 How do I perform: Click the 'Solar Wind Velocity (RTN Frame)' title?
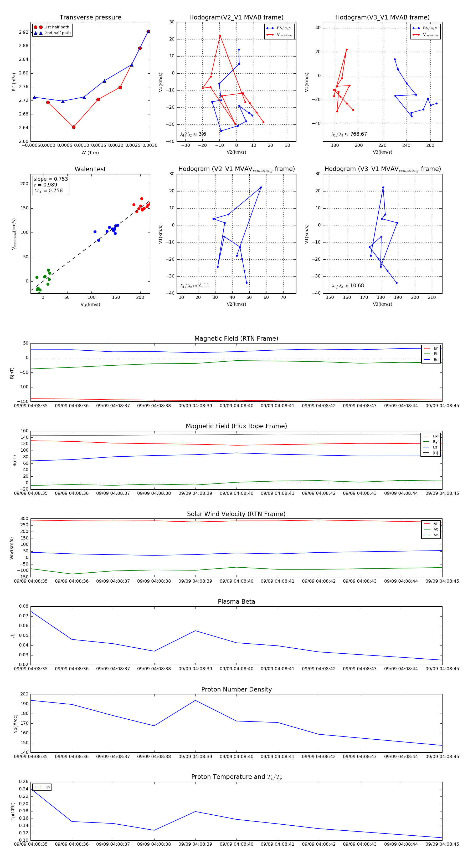click(x=236, y=514)
